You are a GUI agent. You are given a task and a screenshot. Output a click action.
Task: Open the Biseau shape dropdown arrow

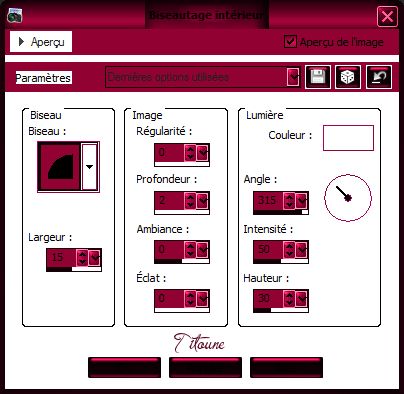[89, 167]
